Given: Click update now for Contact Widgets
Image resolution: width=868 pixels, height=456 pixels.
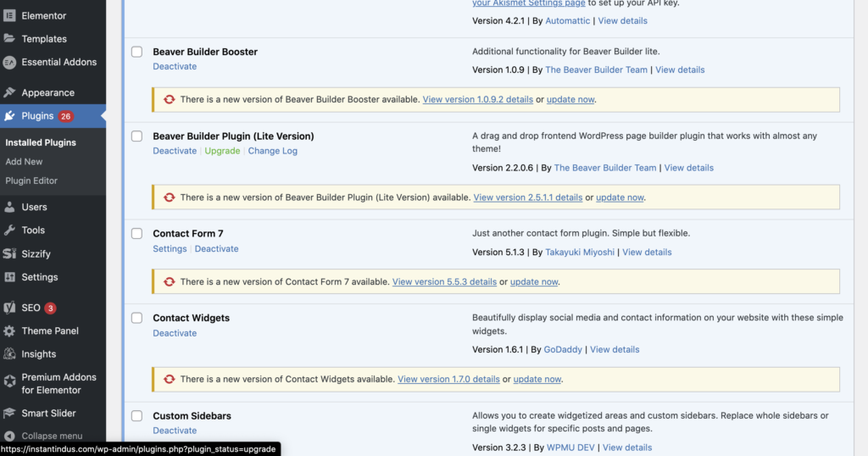Looking at the screenshot, I should [x=537, y=379].
